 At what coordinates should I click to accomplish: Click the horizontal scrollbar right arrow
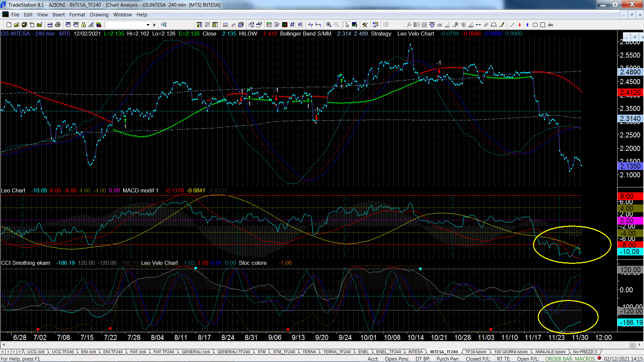tap(640, 345)
